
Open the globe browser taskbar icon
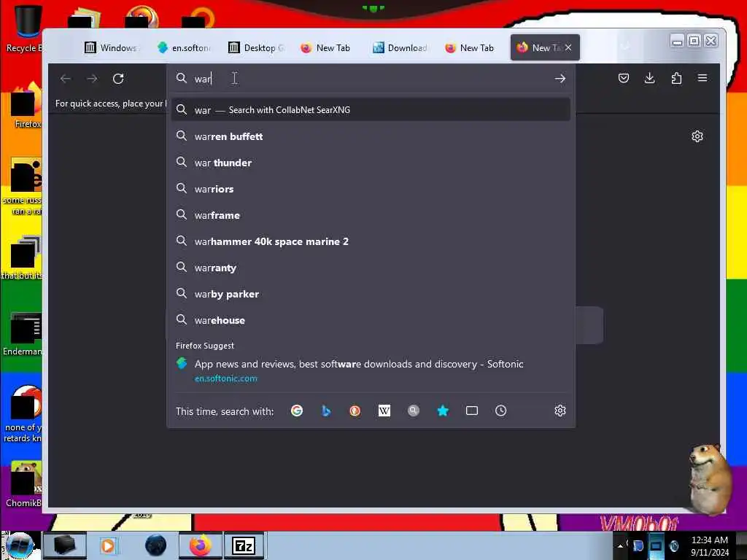(156, 545)
